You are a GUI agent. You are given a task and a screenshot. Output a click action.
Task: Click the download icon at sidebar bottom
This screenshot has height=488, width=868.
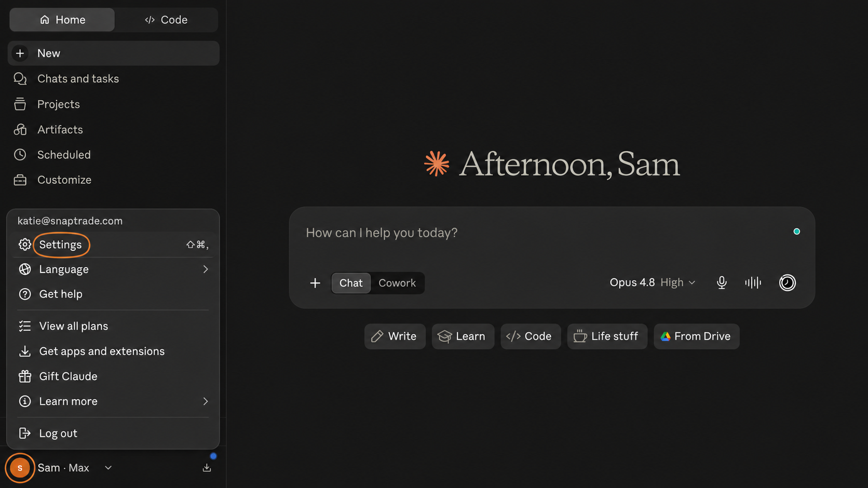[207, 468]
